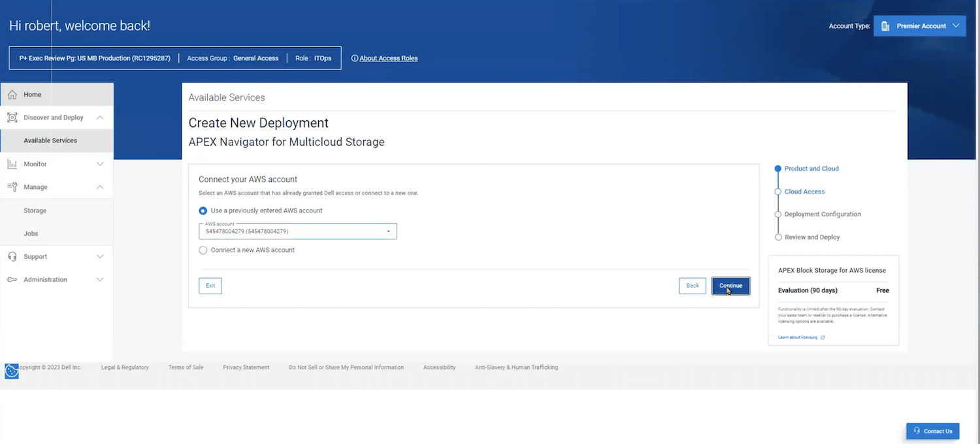The width and height of the screenshot is (980, 444).
Task: Click the Evaluation (90 days) license text
Action: 808,290
